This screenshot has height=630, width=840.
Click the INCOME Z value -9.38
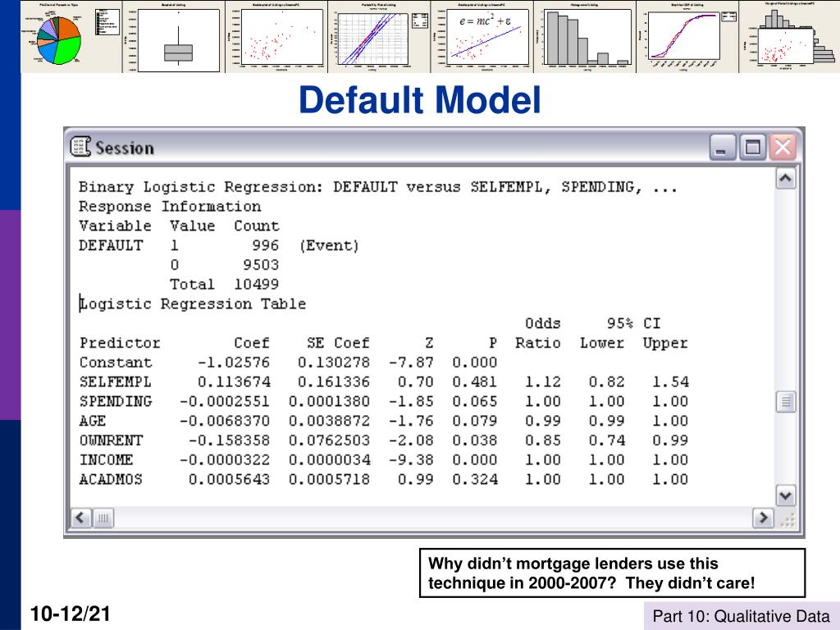[411, 459]
